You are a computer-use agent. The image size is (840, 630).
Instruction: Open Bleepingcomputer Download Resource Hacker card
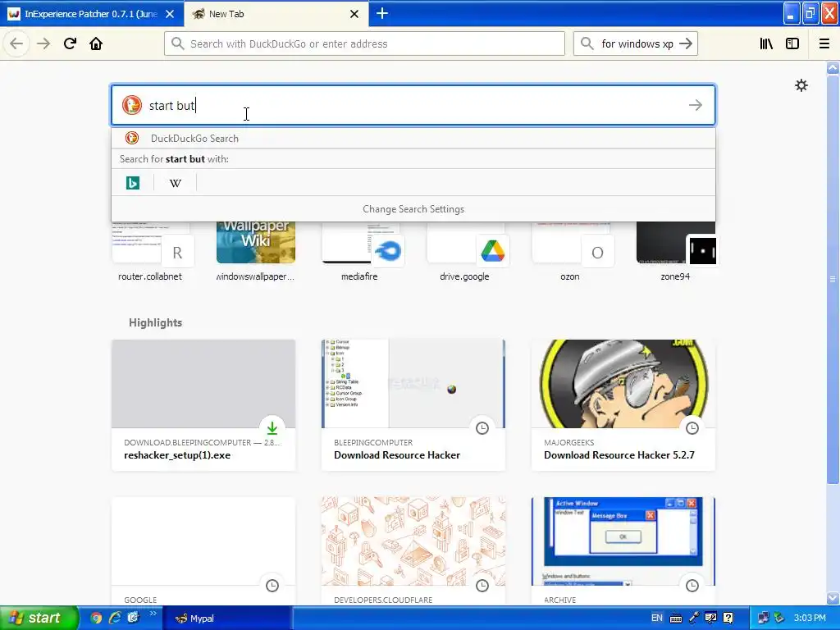click(x=413, y=405)
